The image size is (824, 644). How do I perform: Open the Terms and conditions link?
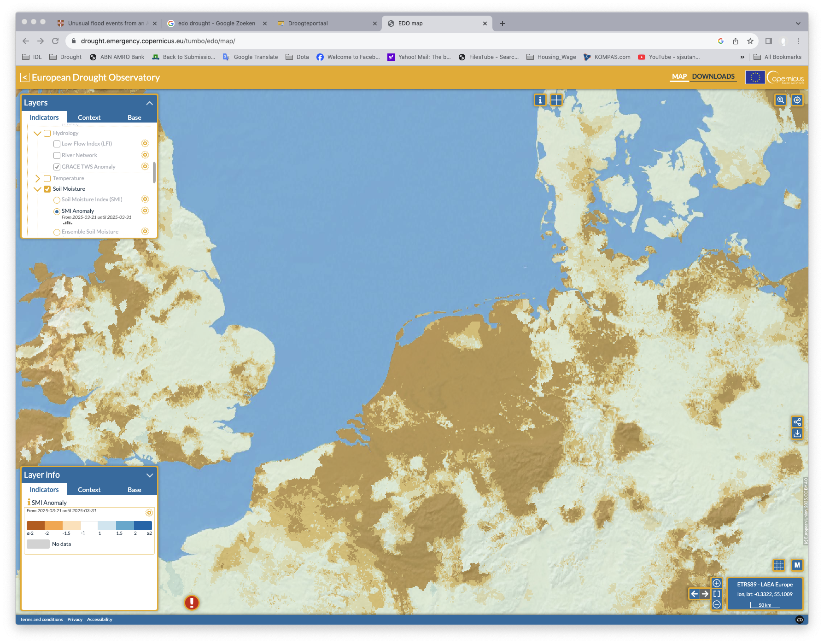click(x=41, y=620)
